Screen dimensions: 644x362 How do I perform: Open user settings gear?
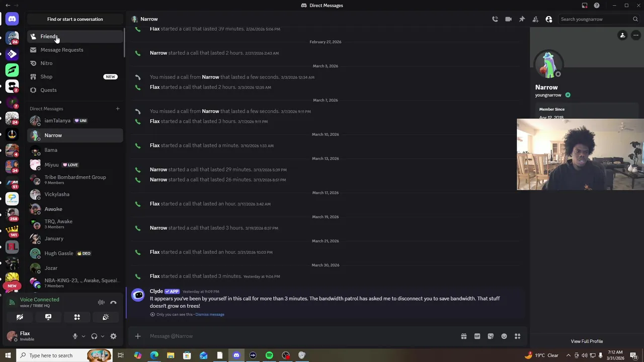pyautogui.click(x=113, y=336)
